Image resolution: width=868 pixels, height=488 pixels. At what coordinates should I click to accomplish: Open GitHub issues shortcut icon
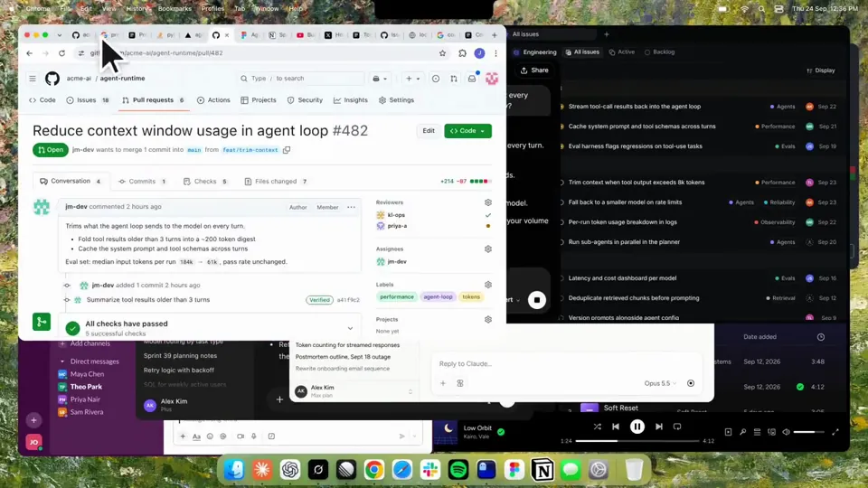click(436, 79)
